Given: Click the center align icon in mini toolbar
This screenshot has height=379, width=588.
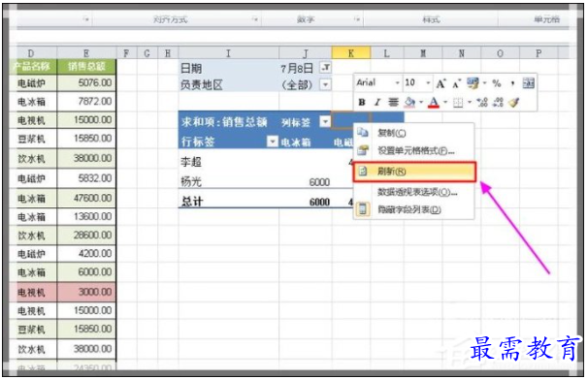Looking at the screenshot, I should pos(393,102).
